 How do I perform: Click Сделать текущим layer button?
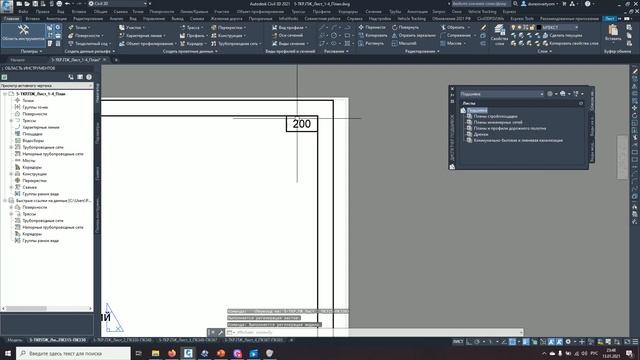562,36
